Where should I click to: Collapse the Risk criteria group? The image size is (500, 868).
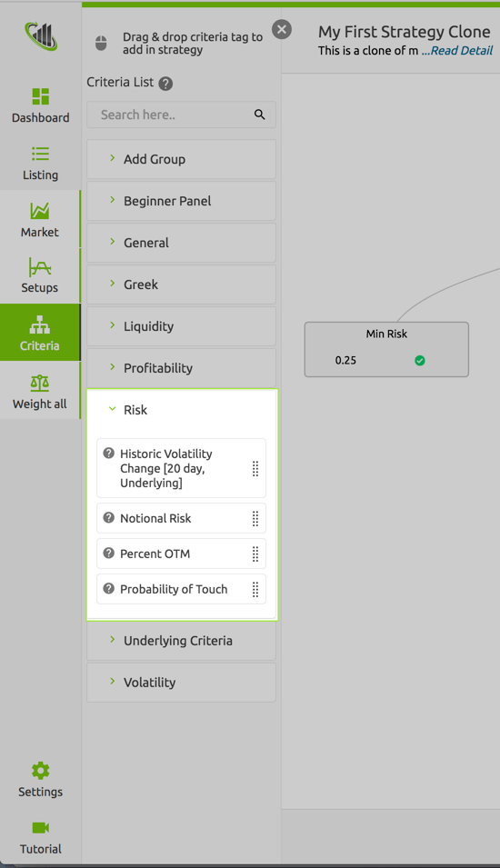pos(182,410)
